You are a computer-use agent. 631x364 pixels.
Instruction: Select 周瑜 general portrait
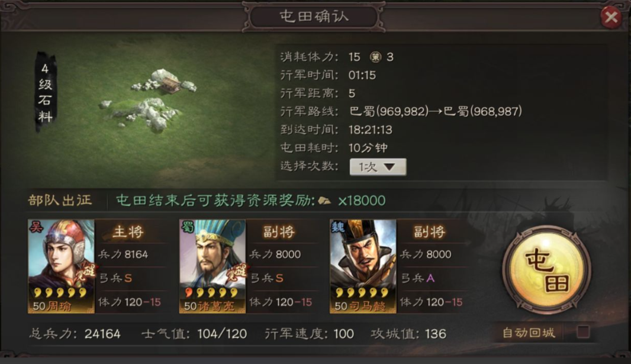coord(61,266)
